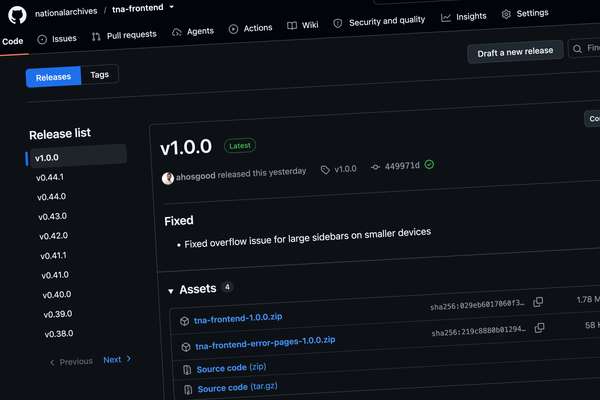Copy sha256 of tna-frontend-1.0.0.zip
Screen dimensions: 600x400
(538, 302)
